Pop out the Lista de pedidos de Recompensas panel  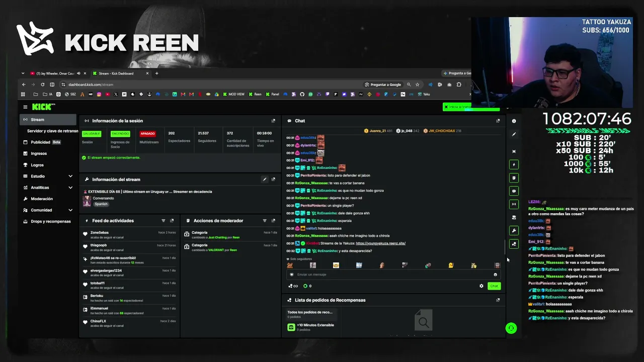click(x=498, y=300)
